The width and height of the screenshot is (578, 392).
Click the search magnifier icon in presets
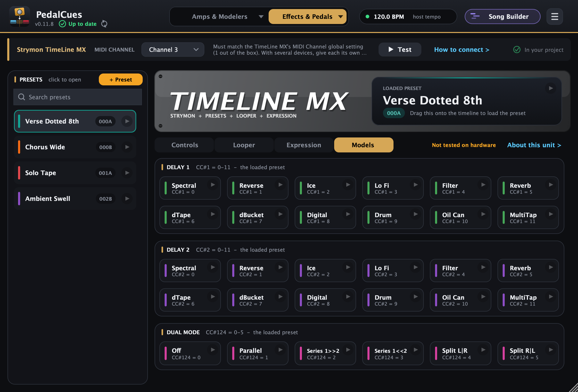coord(22,97)
